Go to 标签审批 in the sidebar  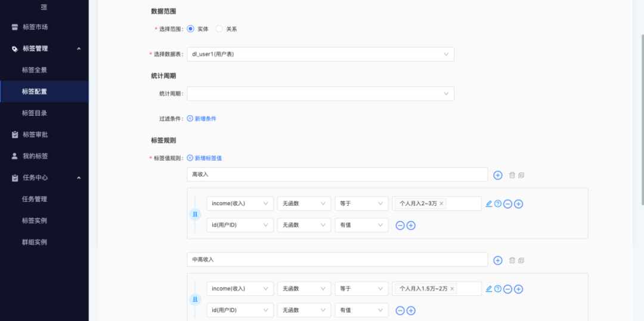click(x=35, y=134)
